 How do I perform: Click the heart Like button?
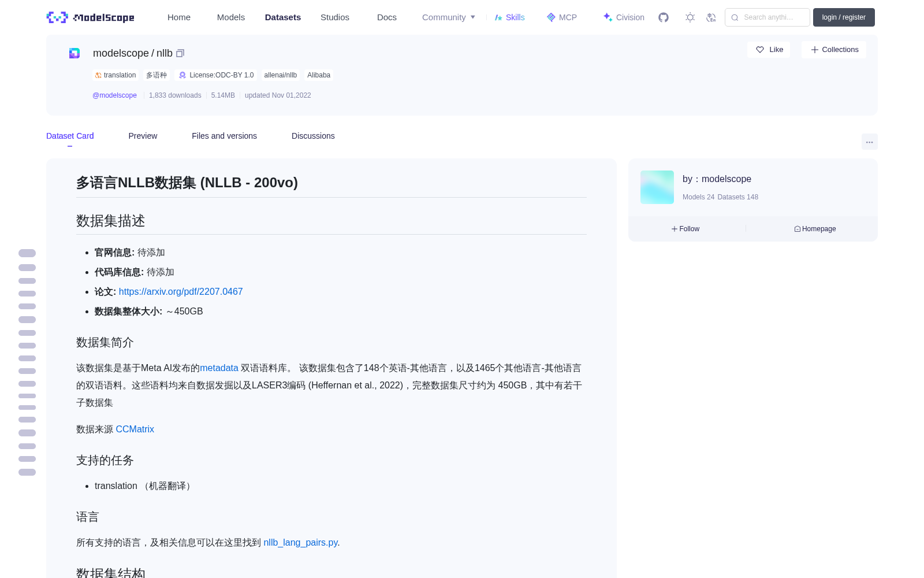coord(769,50)
